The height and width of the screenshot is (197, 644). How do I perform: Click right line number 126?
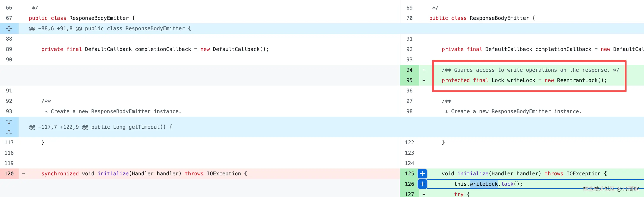pyautogui.click(x=409, y=184)
